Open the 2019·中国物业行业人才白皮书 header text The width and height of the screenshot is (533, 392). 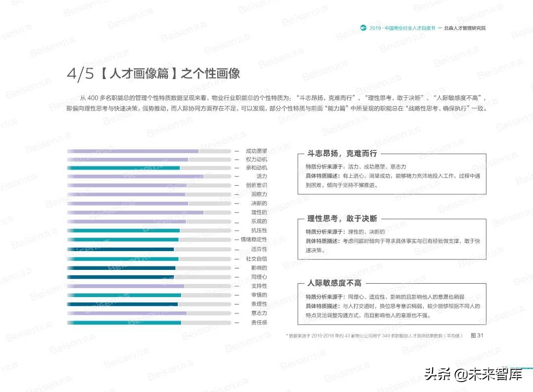point(401,28)
